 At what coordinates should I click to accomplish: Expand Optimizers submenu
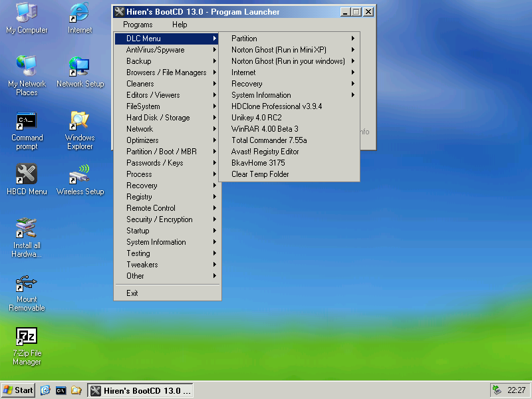tap(167, 140)
